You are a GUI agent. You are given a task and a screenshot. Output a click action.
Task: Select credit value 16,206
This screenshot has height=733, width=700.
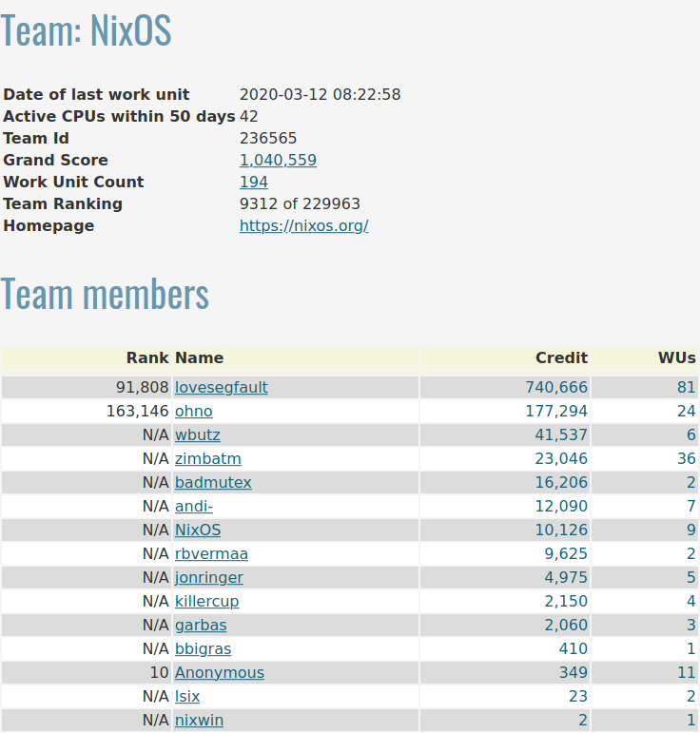click(x=561, y=483)
